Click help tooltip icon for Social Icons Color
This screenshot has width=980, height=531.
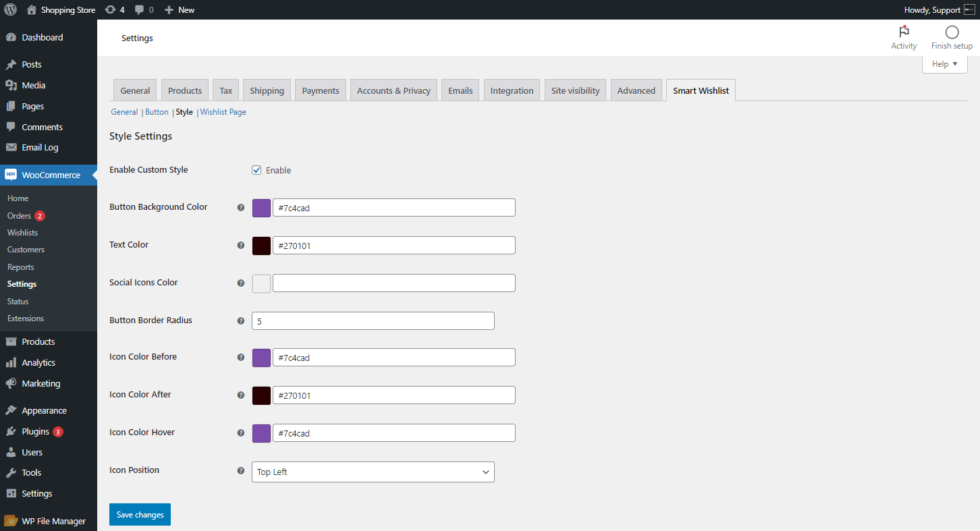pos(241,283)
